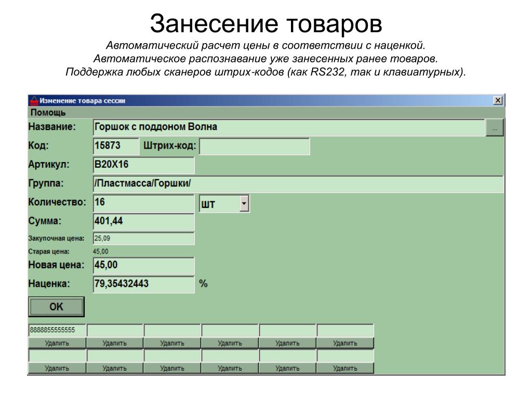
Task: Click the % sign after Наценка
Action: [203, 284]
